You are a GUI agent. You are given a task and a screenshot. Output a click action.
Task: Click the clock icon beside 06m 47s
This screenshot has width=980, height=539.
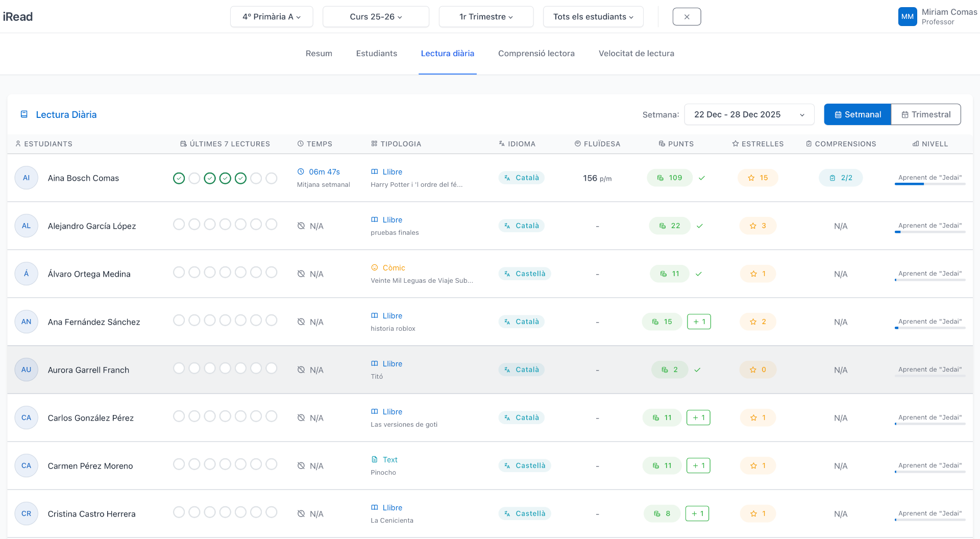[301, 171]
